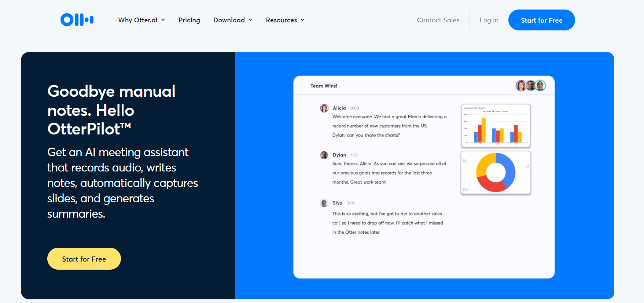Click Dylan's avatar in the transcript

point(324,155)
